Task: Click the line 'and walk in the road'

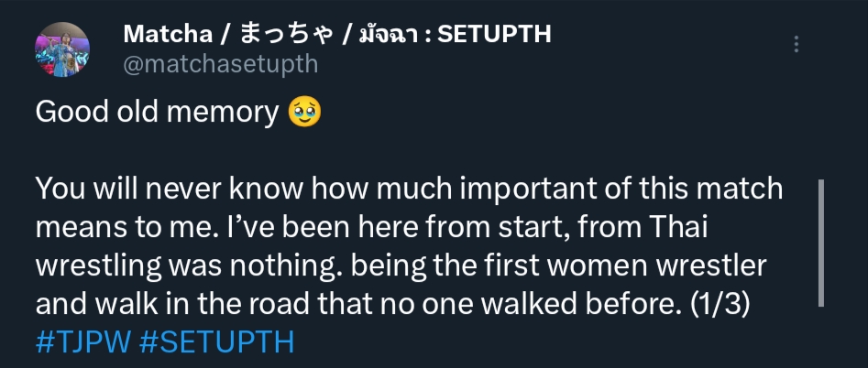Action: coord(389,304)
